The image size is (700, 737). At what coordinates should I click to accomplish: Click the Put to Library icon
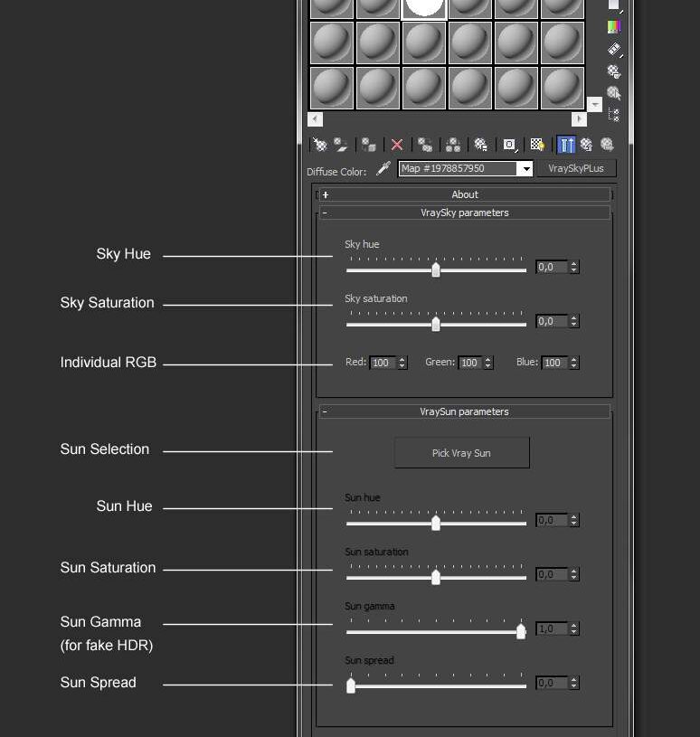[481, 145]
